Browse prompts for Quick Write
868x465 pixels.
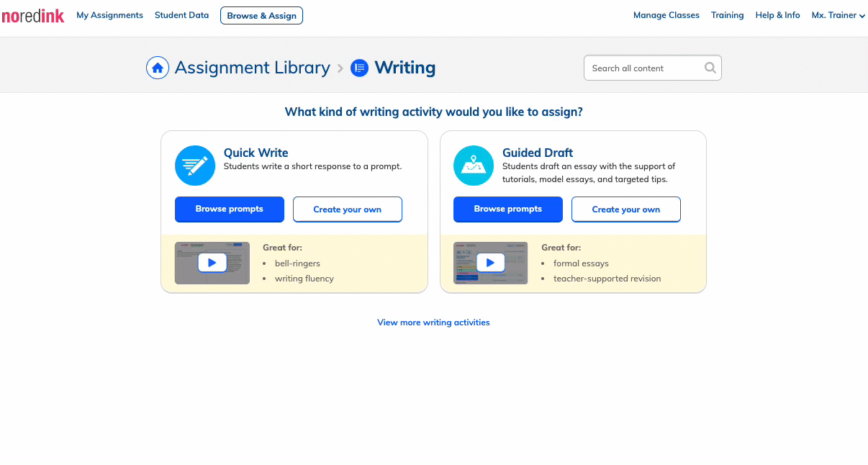[230, 209]
